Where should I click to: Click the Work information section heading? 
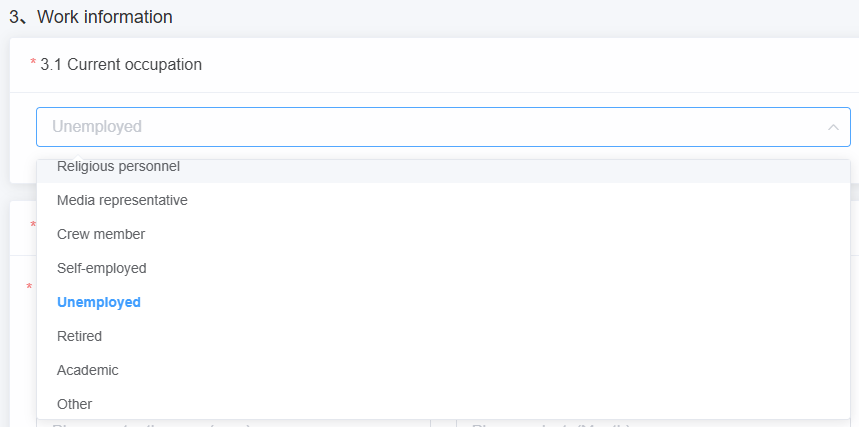pos(104,17)
